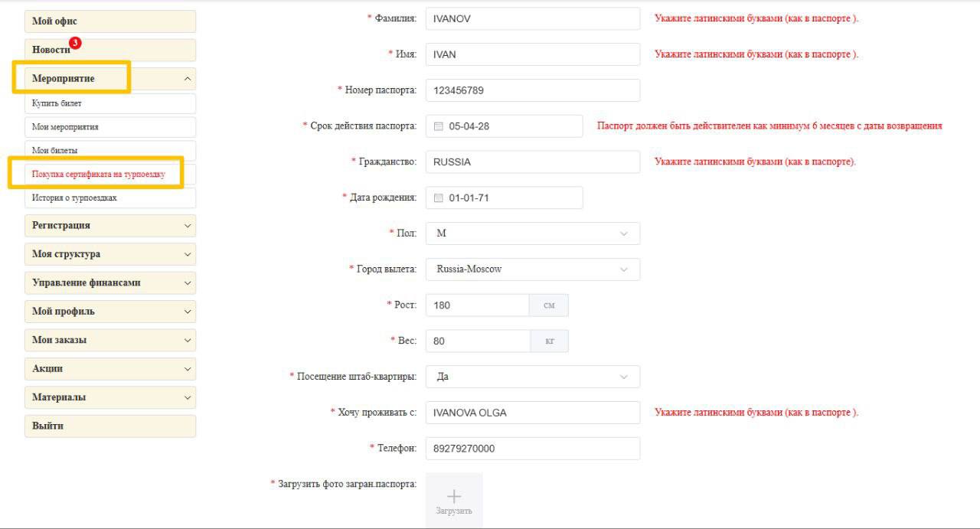Open the Посещение штаб-квартиры dropdown
980x529 pixels.
[x=532, y=377]
